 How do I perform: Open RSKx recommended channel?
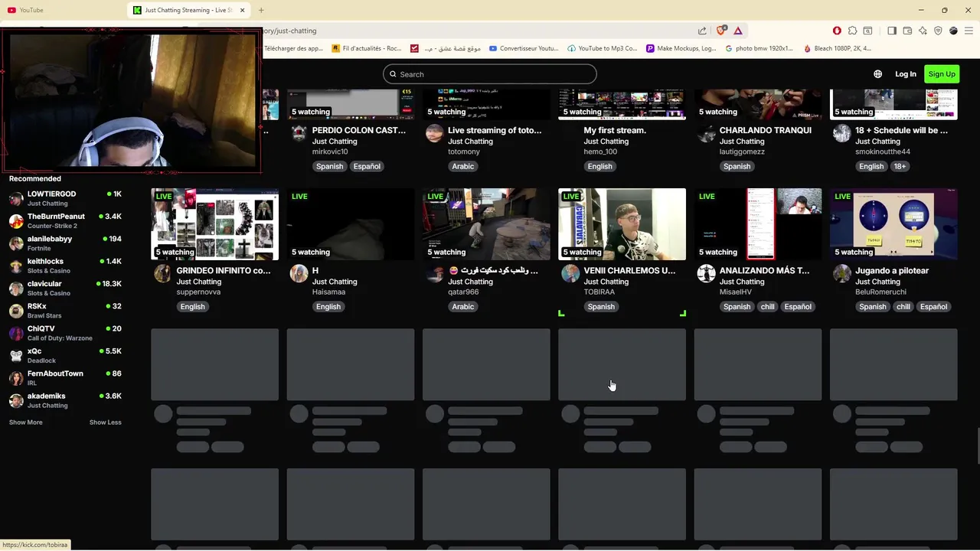pos(65,311)
